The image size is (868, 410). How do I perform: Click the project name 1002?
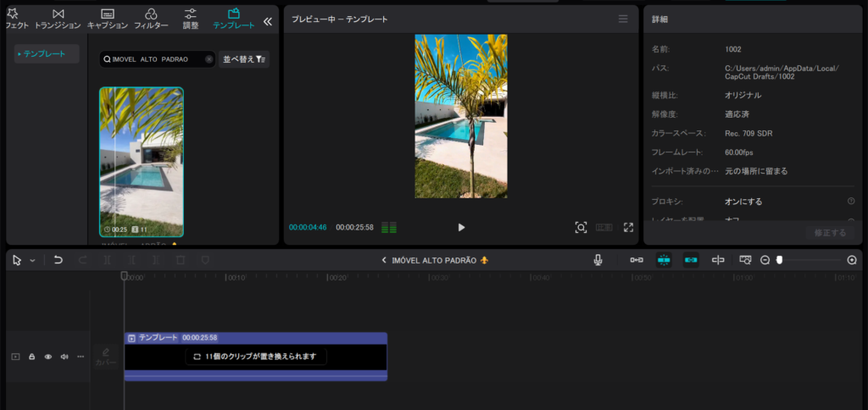[733, 49]
